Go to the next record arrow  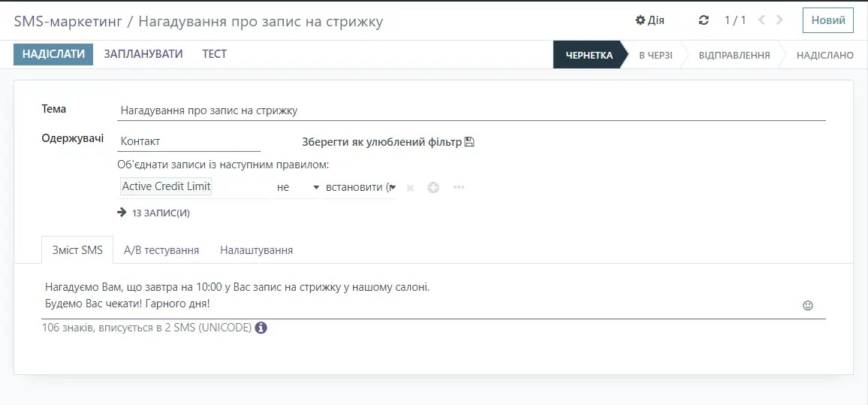[780, 20]
